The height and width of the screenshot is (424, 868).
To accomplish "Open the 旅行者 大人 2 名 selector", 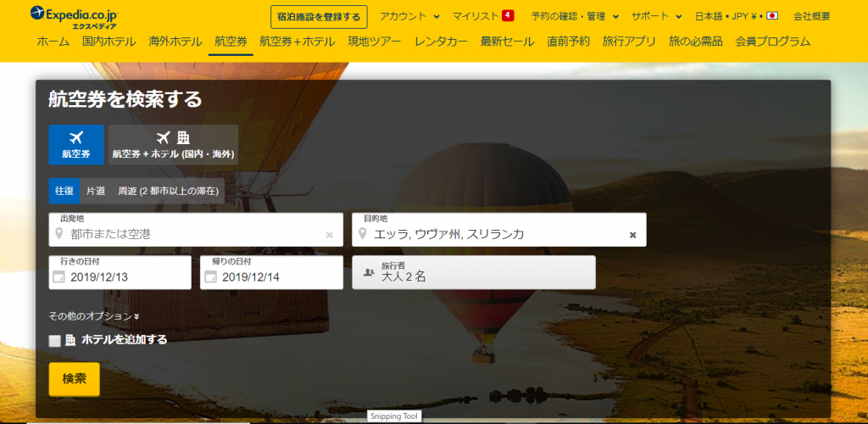I will coord(474,272).
